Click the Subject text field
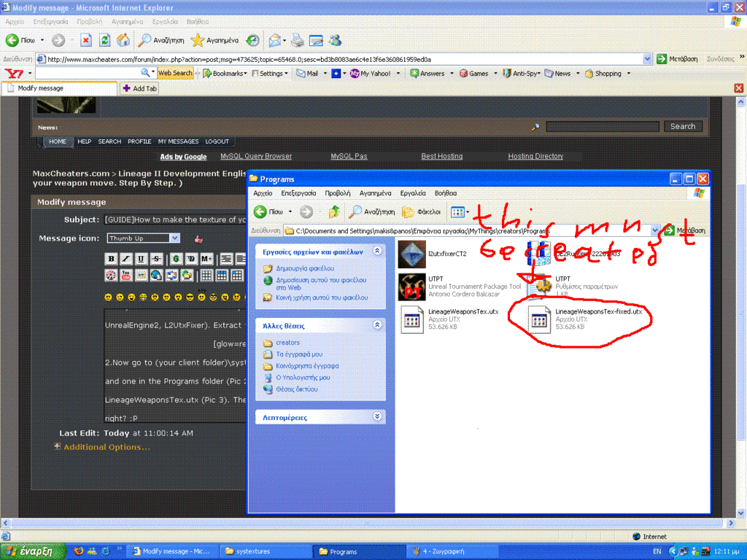747x560 pixels. pos(175,219)
